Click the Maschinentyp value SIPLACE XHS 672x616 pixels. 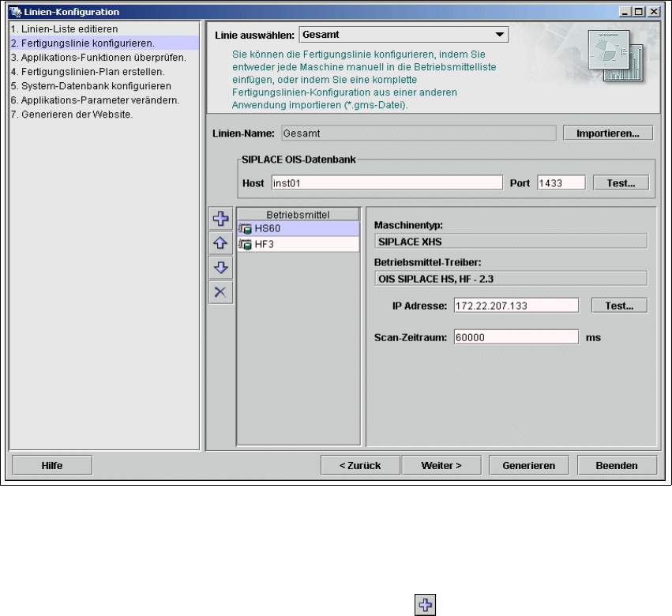tap(511, 242)
